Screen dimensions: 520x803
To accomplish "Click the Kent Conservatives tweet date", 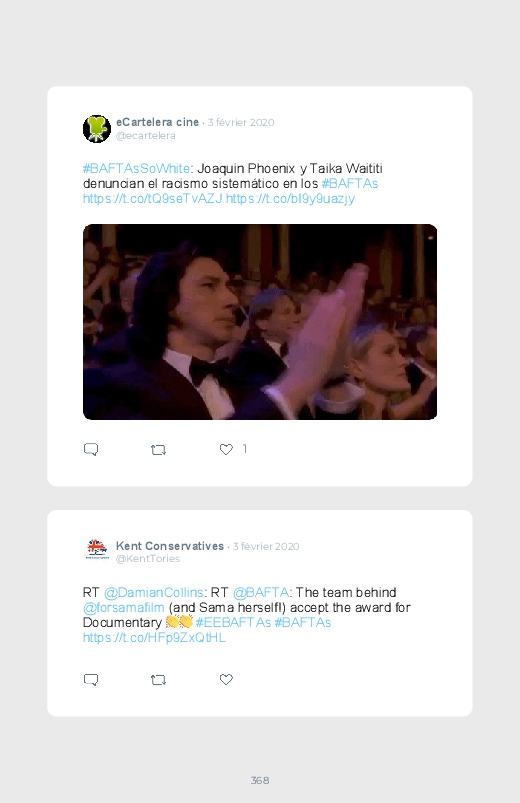I will (x=266, y=546).
